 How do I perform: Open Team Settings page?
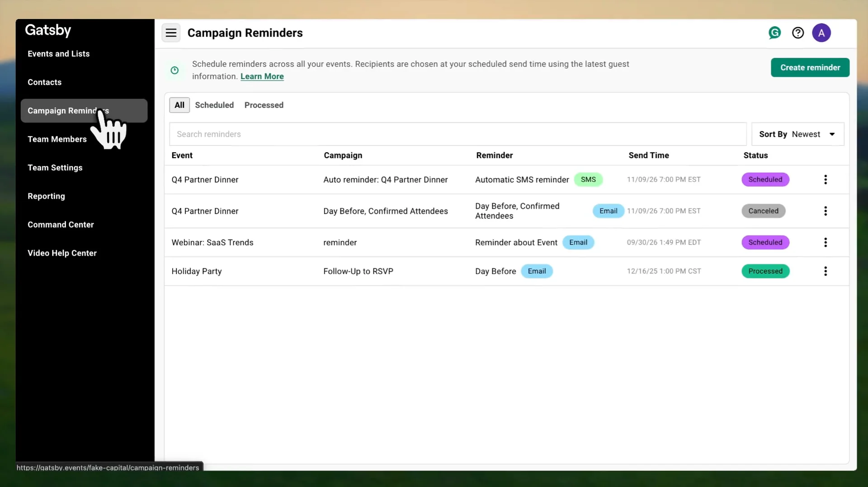coord(55,168)
